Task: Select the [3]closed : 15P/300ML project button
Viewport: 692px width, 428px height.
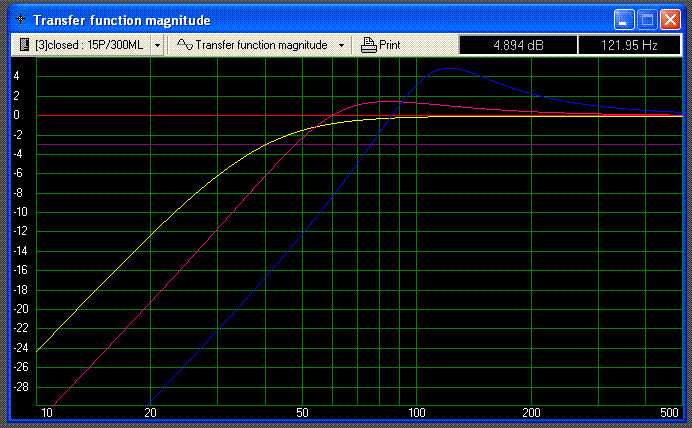Action: (x=81, y=45)
